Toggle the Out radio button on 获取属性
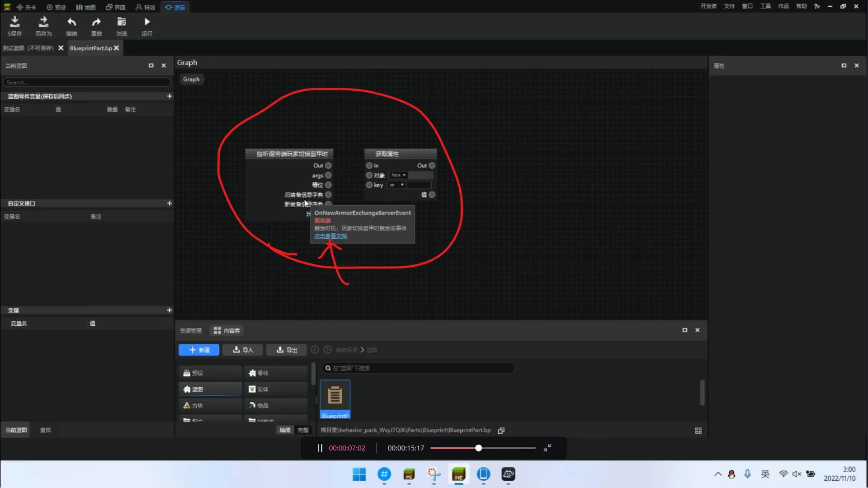The image size is (868, 488). [433, 166]
